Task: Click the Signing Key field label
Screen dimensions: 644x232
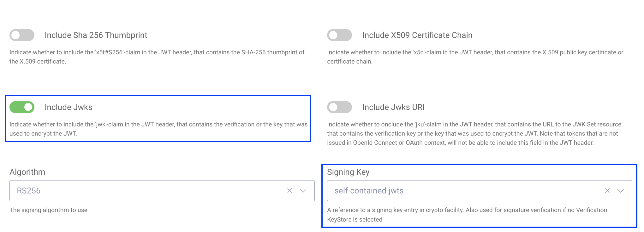Action: click(x=348, y=172)
